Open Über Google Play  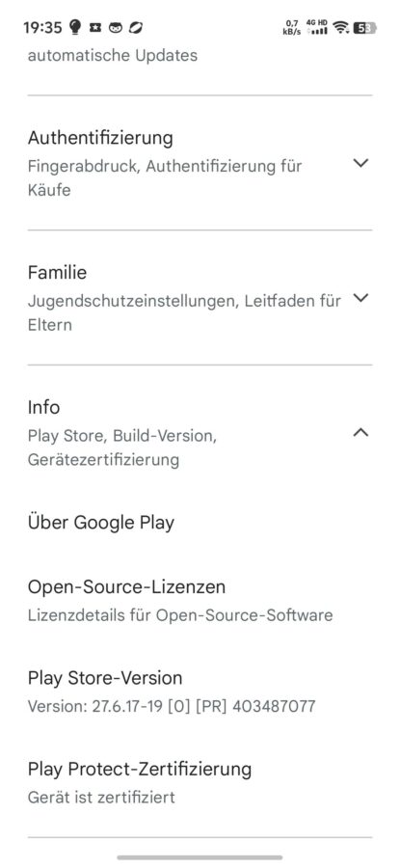[200, 523]
